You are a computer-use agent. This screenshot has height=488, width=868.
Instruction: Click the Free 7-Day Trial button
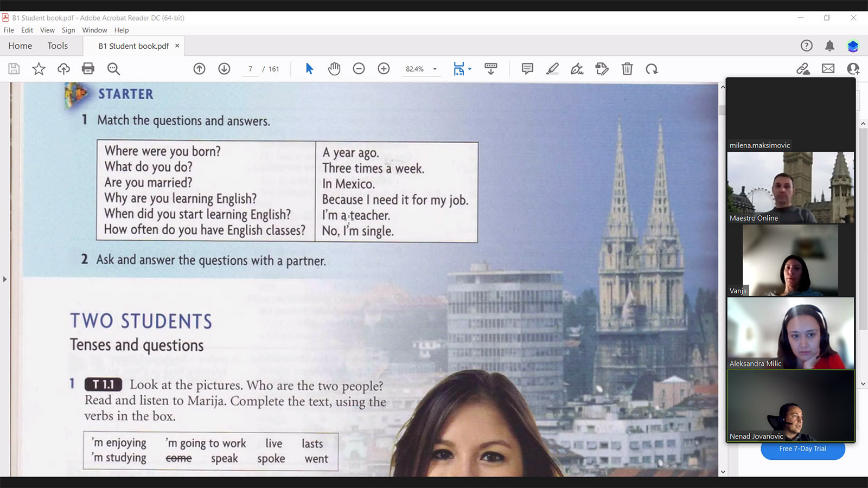802,450
